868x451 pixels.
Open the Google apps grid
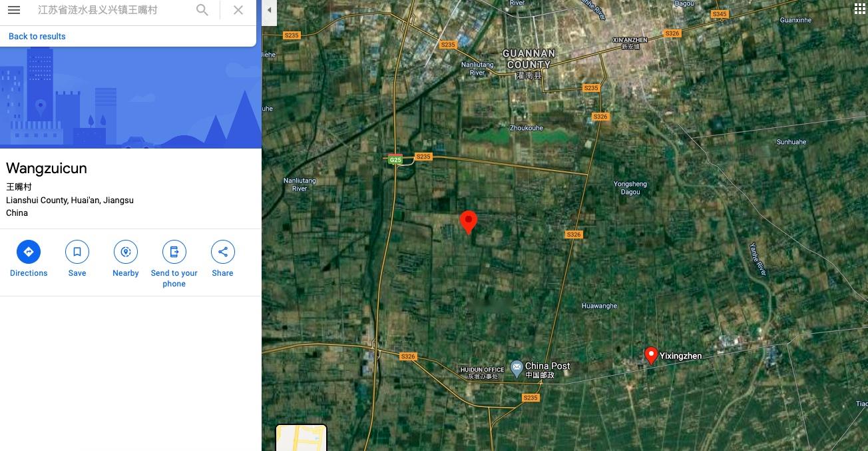pyautogui.click(x=859, y=9)
